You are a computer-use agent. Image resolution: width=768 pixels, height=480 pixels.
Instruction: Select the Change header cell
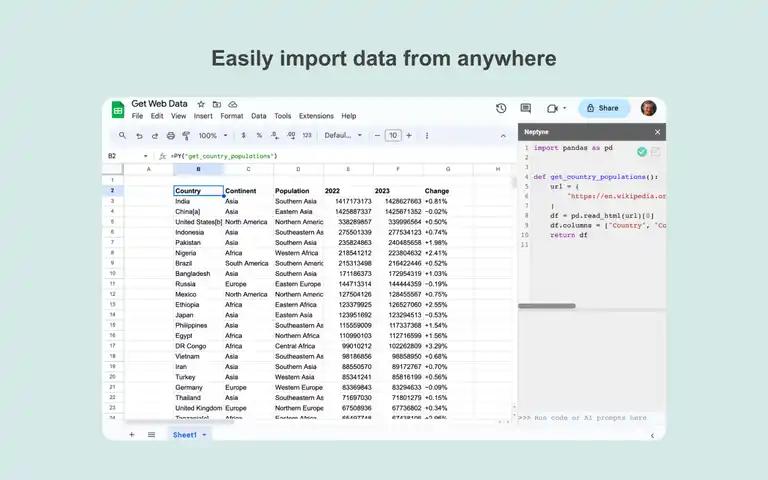tap(448, 191)
